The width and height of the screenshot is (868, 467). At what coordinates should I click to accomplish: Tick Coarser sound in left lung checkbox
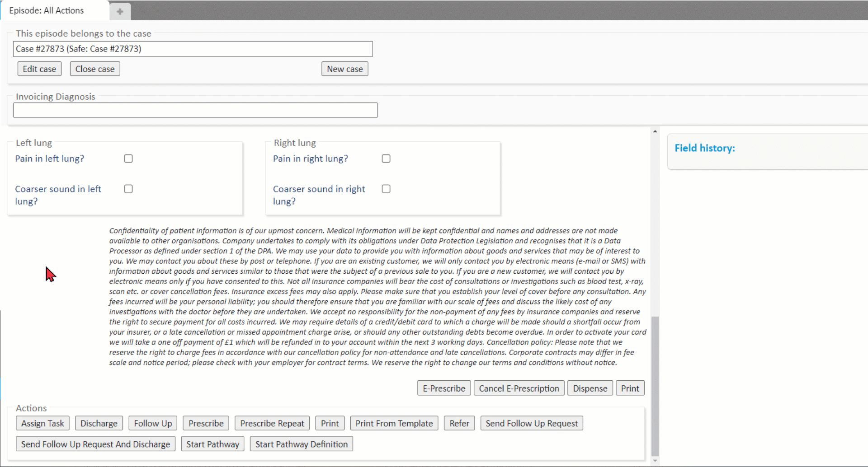(x=128, y=189)
